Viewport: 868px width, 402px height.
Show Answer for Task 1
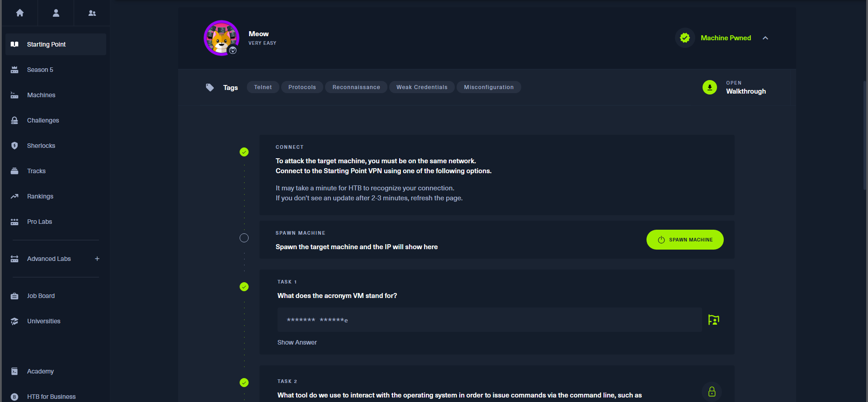click(297, 342)
